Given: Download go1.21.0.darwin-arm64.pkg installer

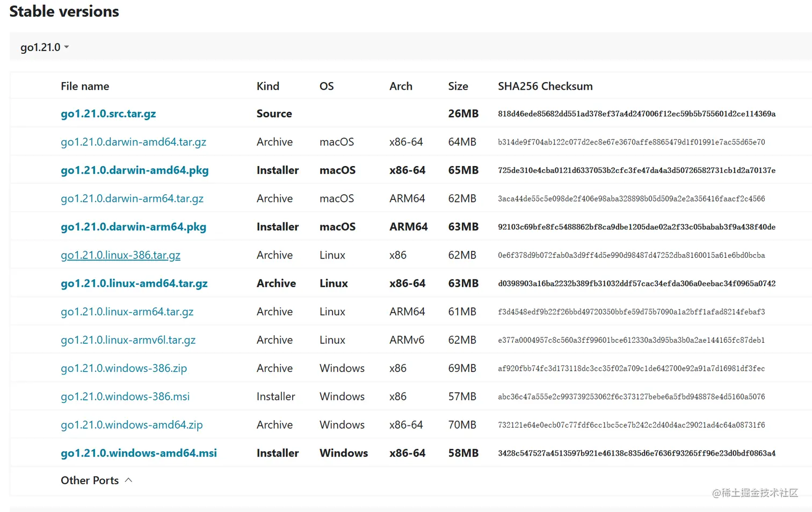Looking at the screenshot, I should coord(134,227).
